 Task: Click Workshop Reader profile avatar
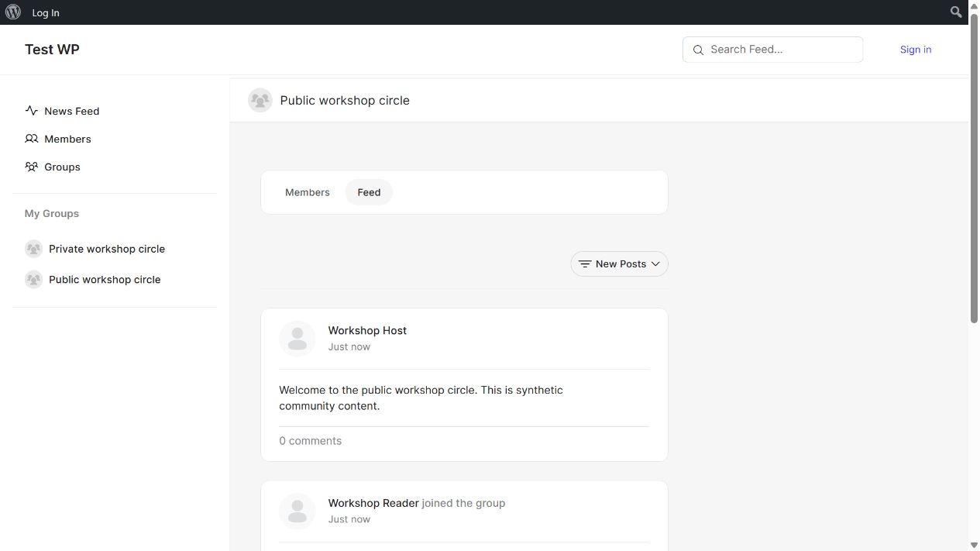tap(297, 511)
